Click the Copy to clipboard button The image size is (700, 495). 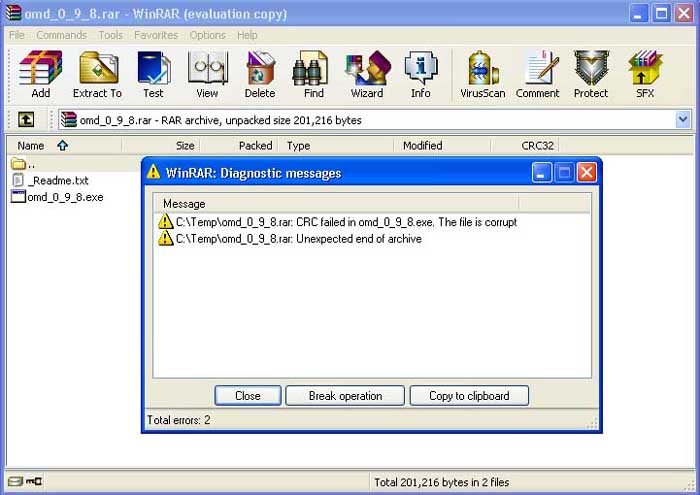(469, 395)
